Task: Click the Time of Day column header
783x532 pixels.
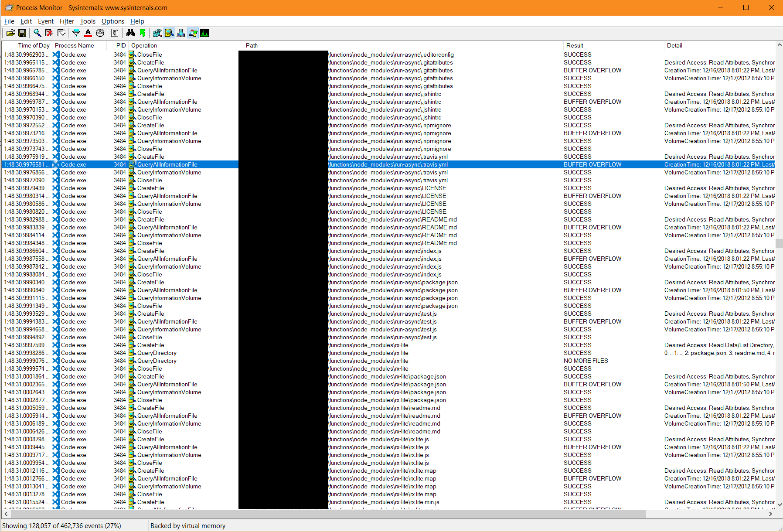Action: coord(27,45)
